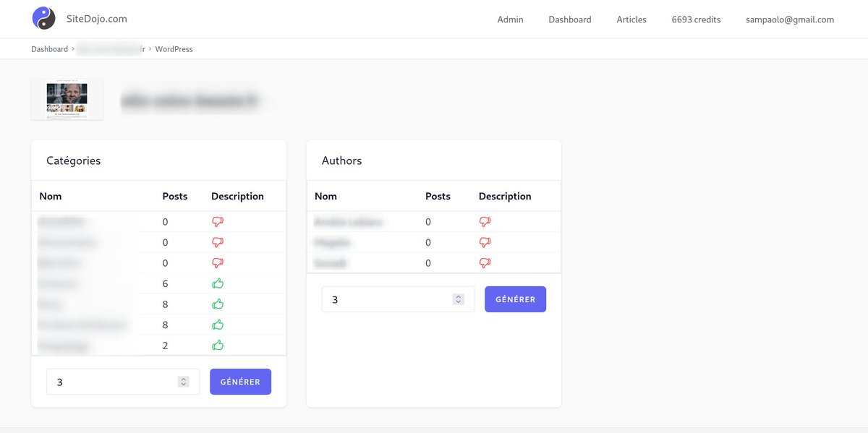This screenshot has height=433, width=868.
Task: Toggle the thumbs-up on the fifth category row
Action: point(218,304)
